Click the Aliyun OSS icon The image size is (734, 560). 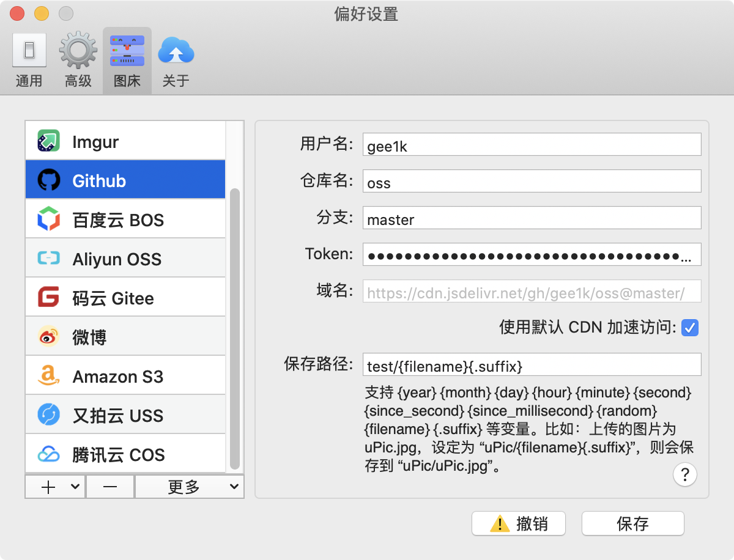(x=48, y=259)
